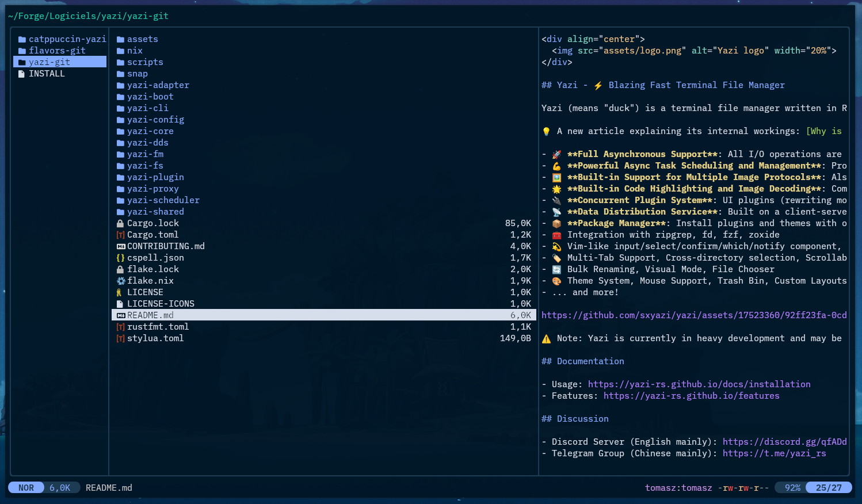
Task: Click the file icon beside LICENSE-ICONS
Action: point(120,304)
